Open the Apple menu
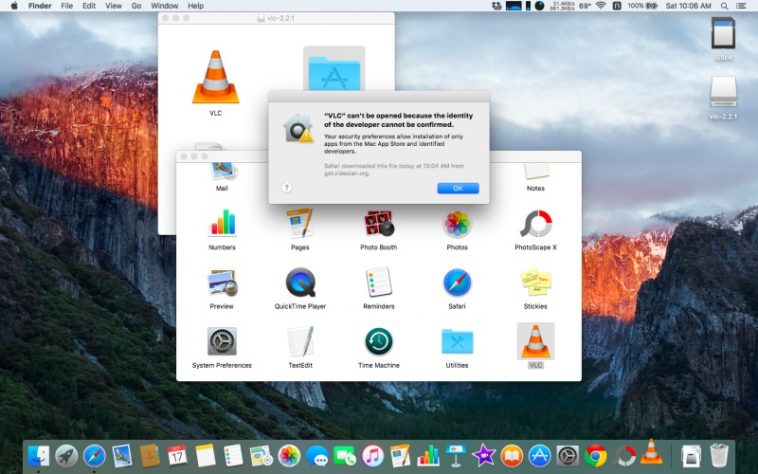Image resolution: width=758 pixels, height=474 pixels. pyautogui.click(x=13, y=6)
